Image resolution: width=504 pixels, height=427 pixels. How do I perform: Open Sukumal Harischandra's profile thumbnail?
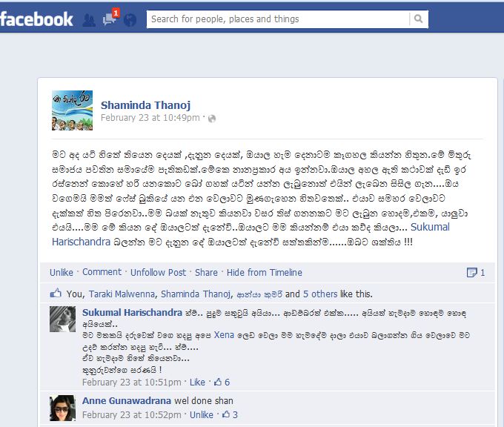tap(63, 319)
